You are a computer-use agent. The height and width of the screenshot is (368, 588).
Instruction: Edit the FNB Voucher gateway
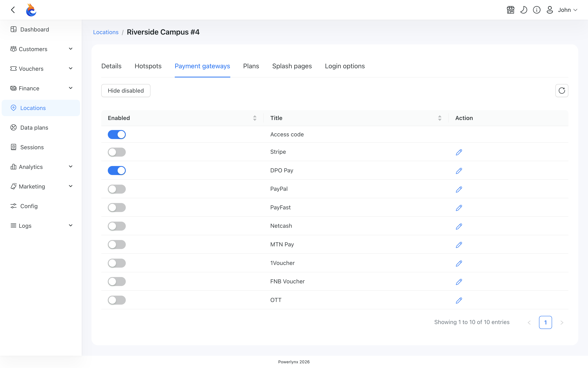point(459,282)
